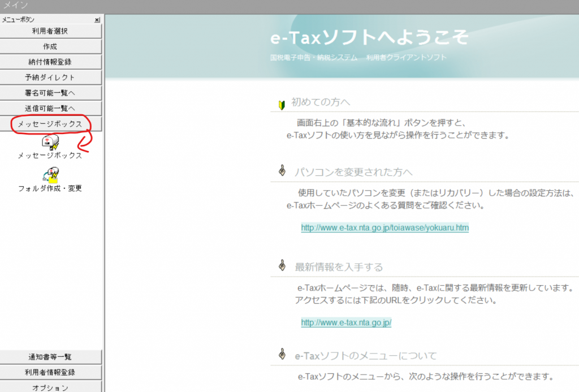This screenshot has width=579, height=392.
Task: Expand the メッセージボックス menu button
Action: click(50, 124)
